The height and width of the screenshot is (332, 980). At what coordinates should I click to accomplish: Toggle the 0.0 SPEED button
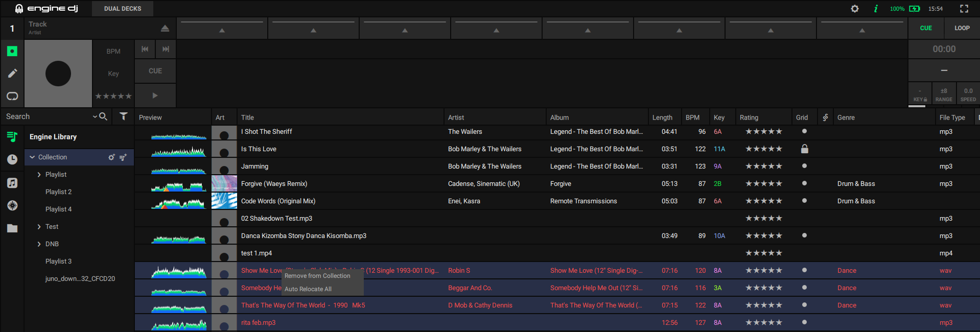pyautogui.click(x=968, y=94)
